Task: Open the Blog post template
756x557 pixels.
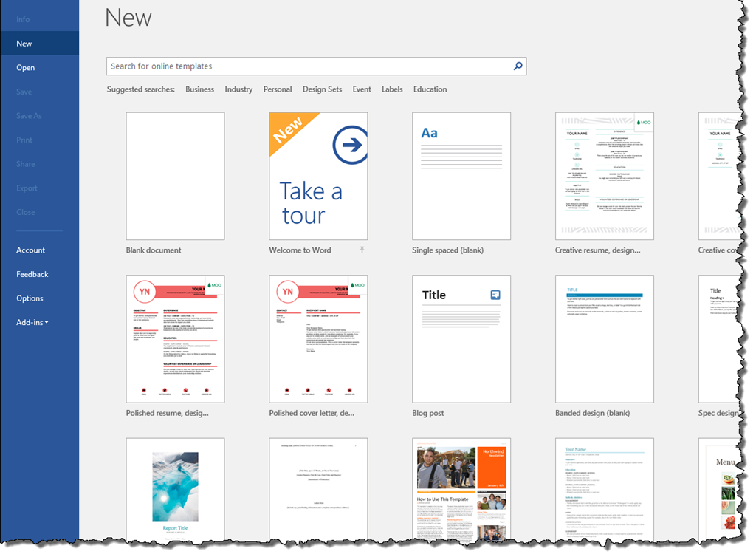Action: (x=461, y=338)
